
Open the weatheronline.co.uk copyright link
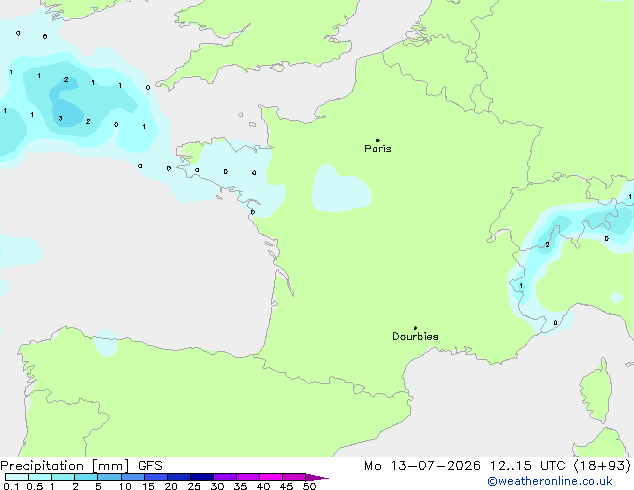coord(550,481)
